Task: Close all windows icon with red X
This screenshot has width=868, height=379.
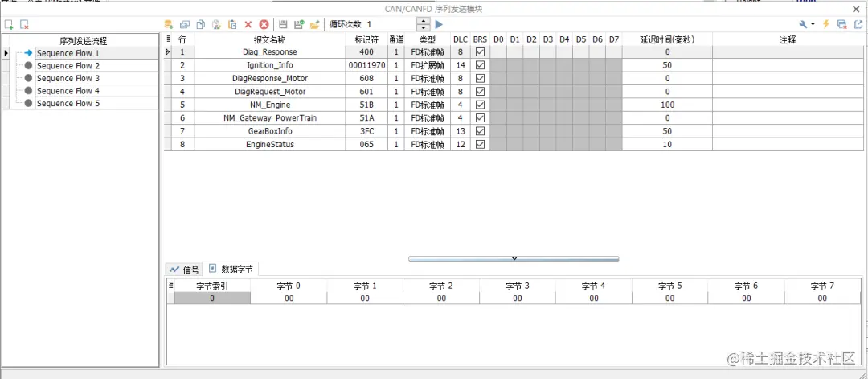Action: tap(842, 24)
